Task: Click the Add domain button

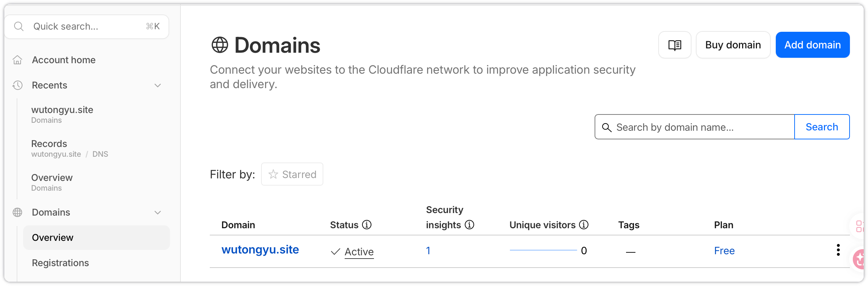Action: tap(813, 45)
